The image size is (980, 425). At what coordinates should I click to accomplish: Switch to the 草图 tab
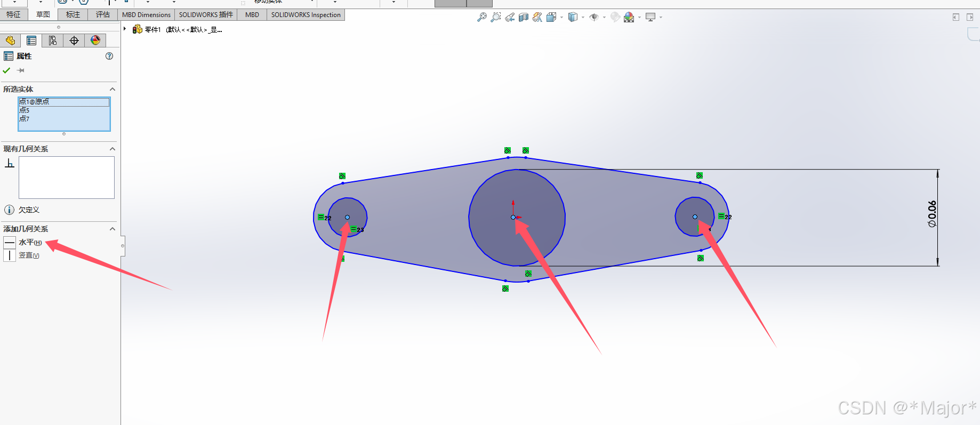(43, 15)
